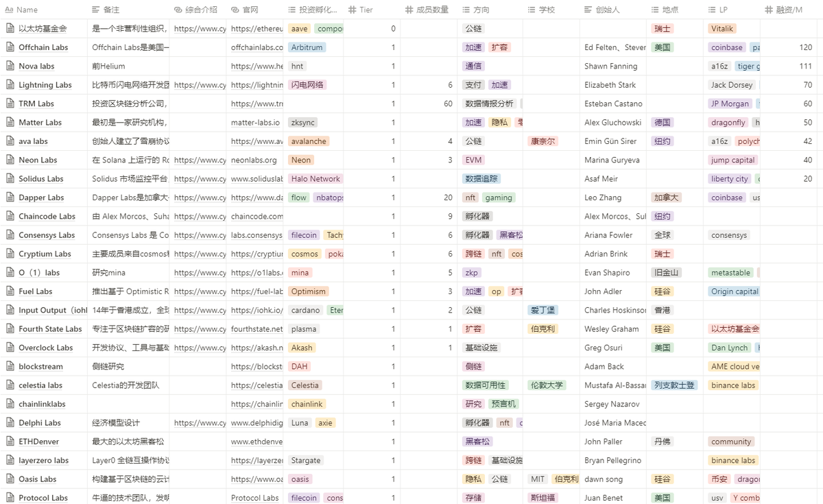Click the page icon of Matter Labs row
This screenshot has width=823, height=504.
tap(10, 122)
